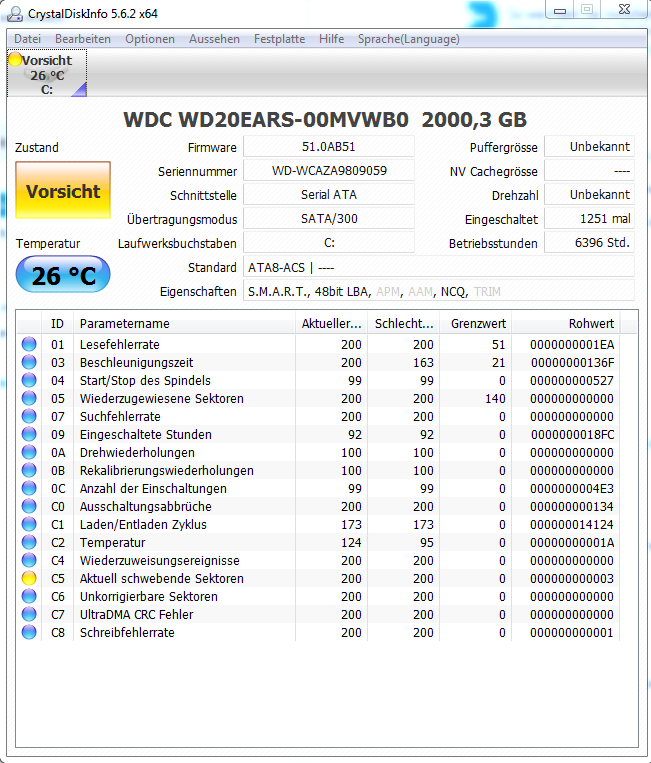This screenshot has width=651, height=763.
Task: Click the status orb for Eingeschaltete Stunden
Action: click(29, 434)
